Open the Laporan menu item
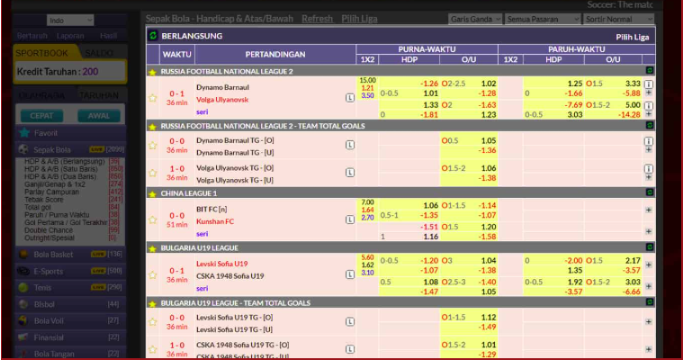 70,36
